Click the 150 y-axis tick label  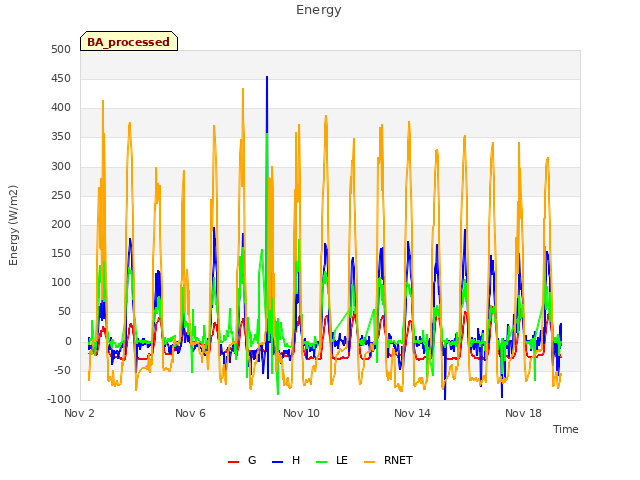pyautogui.click(x=61, y=253)
